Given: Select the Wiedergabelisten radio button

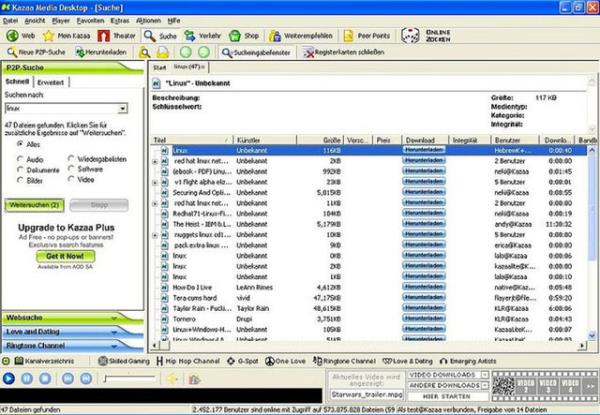Looking at the screenshot, I should point(71,158).
